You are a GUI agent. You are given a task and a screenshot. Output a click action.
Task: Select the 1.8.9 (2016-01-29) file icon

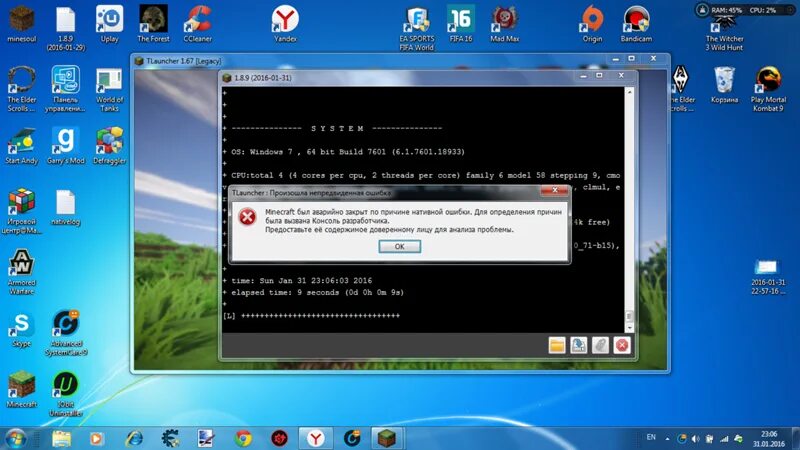[65, 28]
